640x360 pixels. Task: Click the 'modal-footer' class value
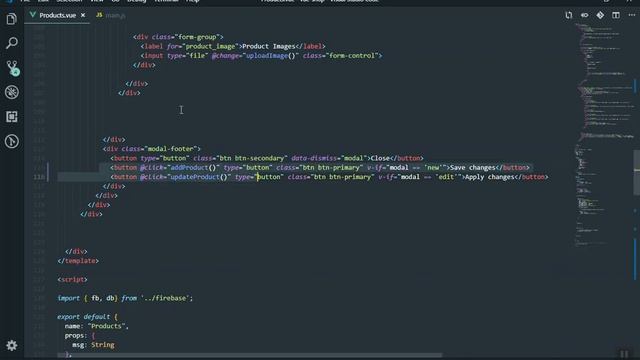171,149
